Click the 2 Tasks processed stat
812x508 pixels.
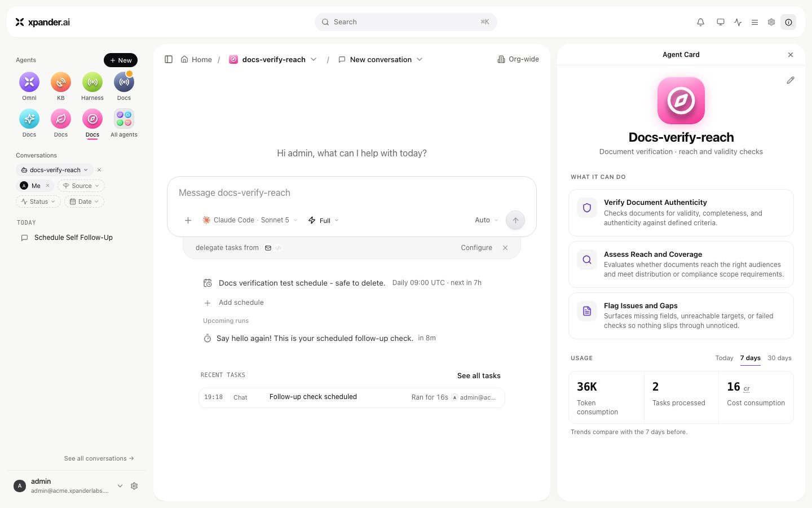coord(681,397)
